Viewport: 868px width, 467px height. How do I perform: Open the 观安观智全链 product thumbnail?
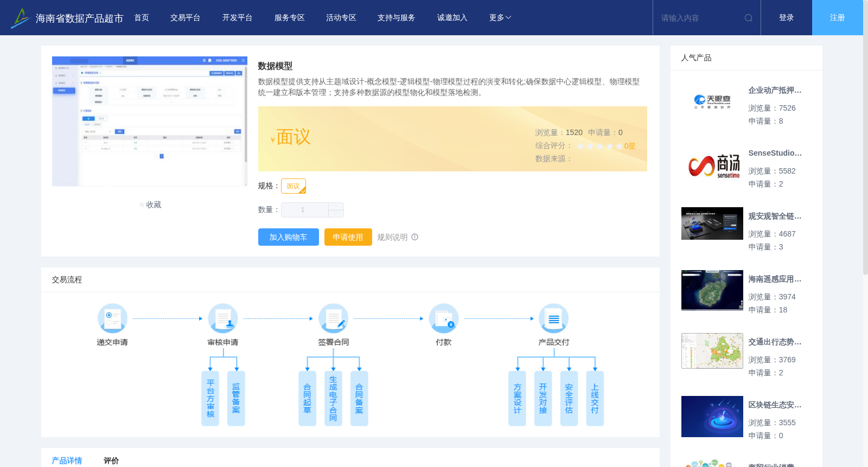coord(712,223)
